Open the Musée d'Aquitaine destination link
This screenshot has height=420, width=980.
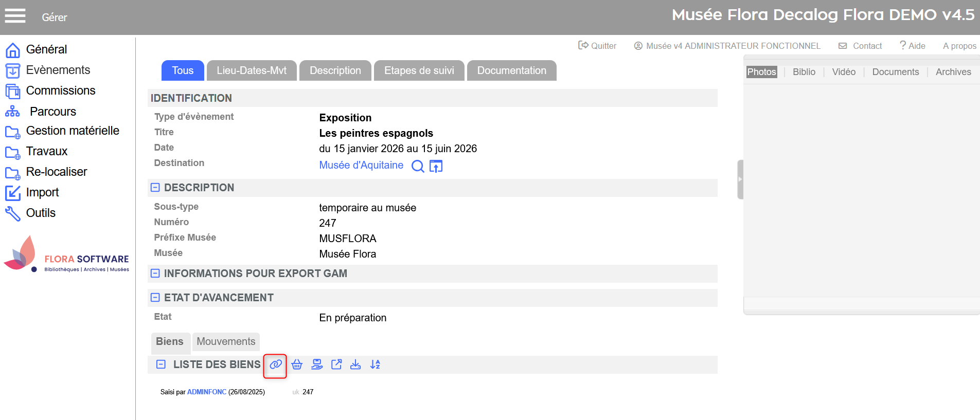tap(361, 166)
